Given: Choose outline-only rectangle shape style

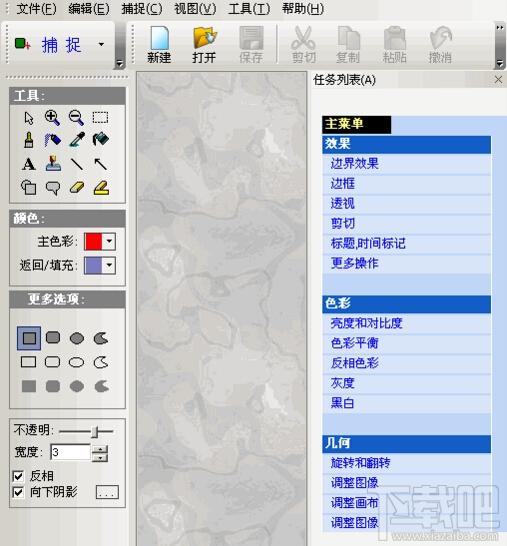Looking at the screenshot, I should (x=29, y=362).
